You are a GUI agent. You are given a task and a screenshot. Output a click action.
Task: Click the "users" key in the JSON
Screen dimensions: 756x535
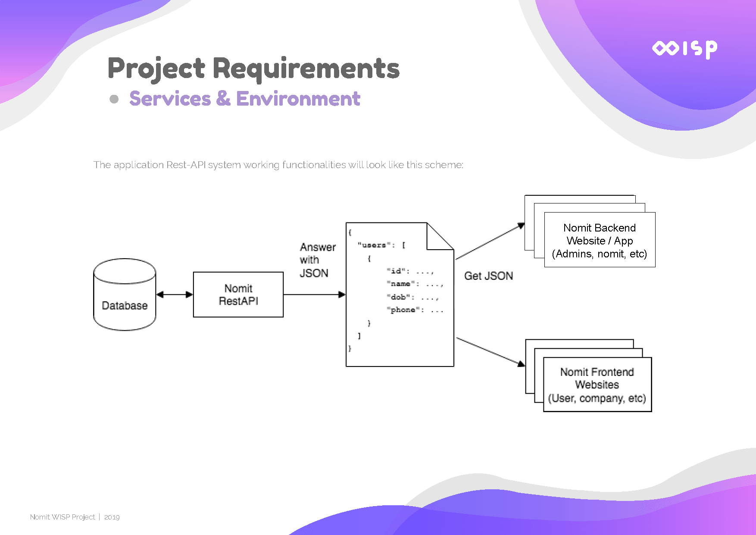click(x=374, y=245)
